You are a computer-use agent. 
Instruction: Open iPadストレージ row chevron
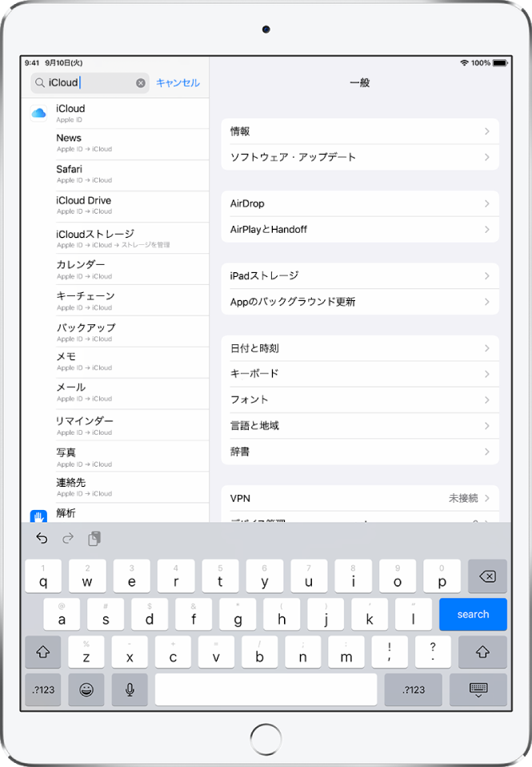(x=487, y=276)
